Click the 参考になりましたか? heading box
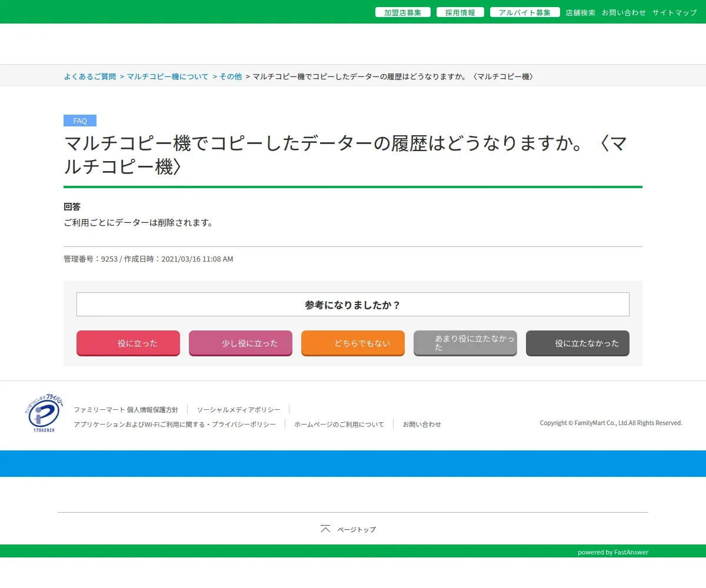 coord(353,305)
